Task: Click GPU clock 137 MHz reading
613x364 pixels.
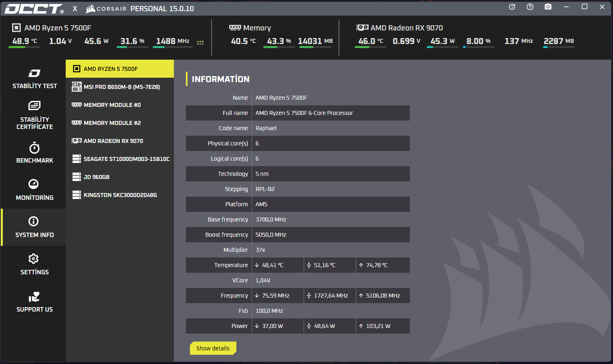Action: click(x=519, y=41)
